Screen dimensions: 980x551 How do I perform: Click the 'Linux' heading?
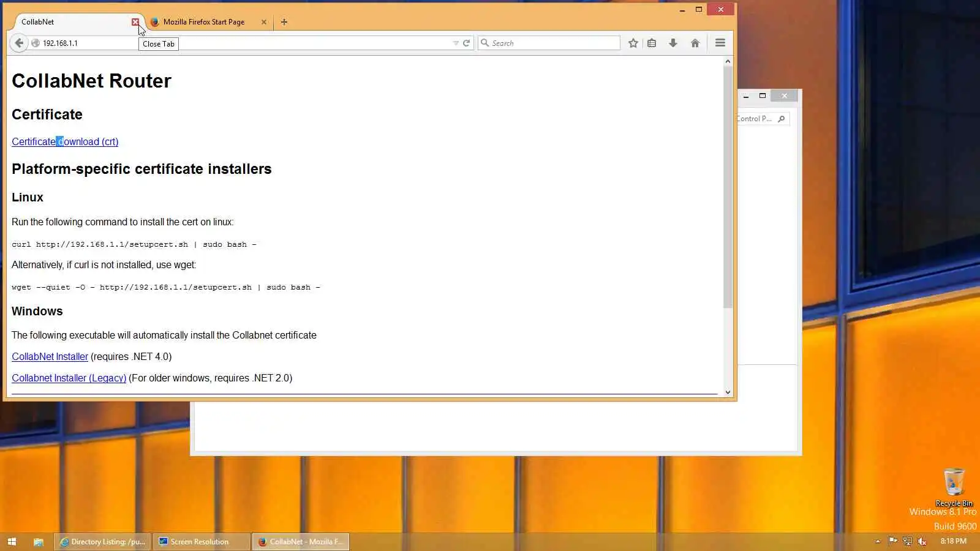(28, 197)
